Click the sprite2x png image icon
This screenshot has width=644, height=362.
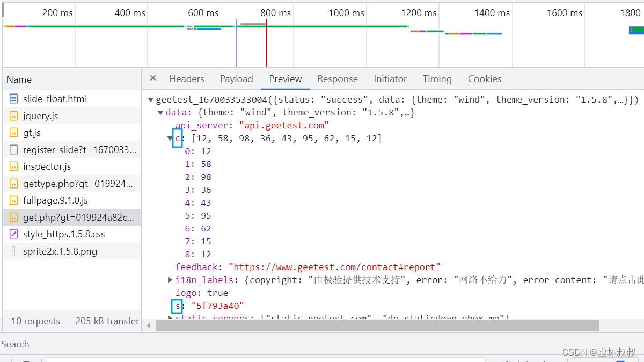[x=13, y=251]
